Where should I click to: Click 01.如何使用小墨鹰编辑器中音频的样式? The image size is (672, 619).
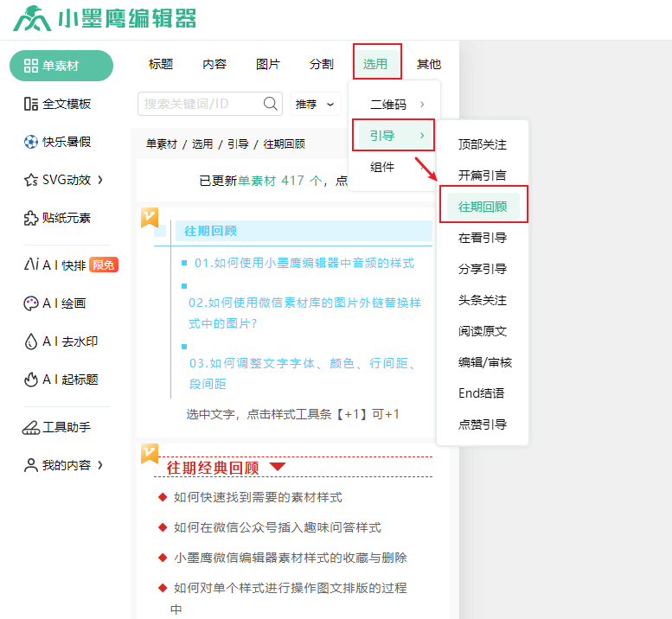pyautogui.click(x=304, y=263)
